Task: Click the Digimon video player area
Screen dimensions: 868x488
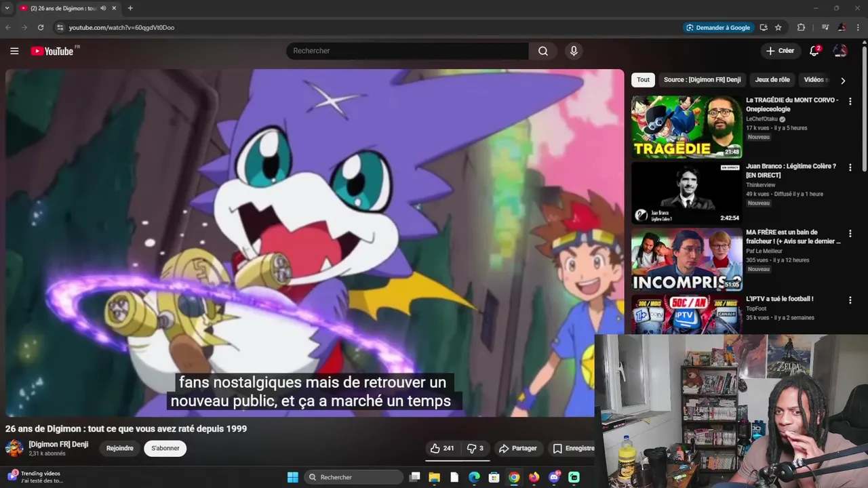Action: (315, 243)
